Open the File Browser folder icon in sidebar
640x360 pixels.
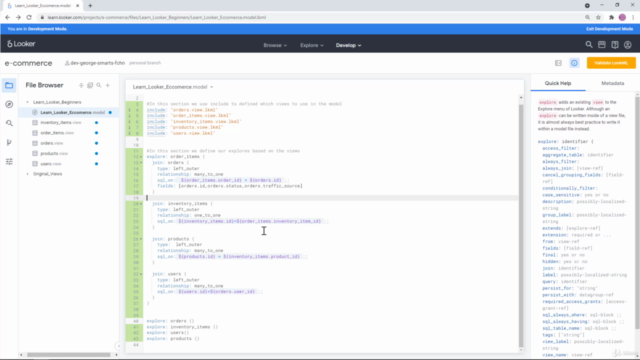click(9, 85)
